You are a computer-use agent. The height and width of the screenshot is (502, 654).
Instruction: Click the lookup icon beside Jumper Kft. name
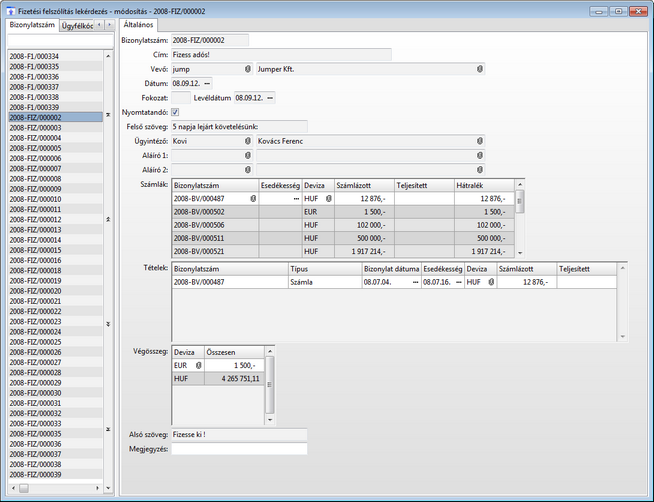click(479, 69)
